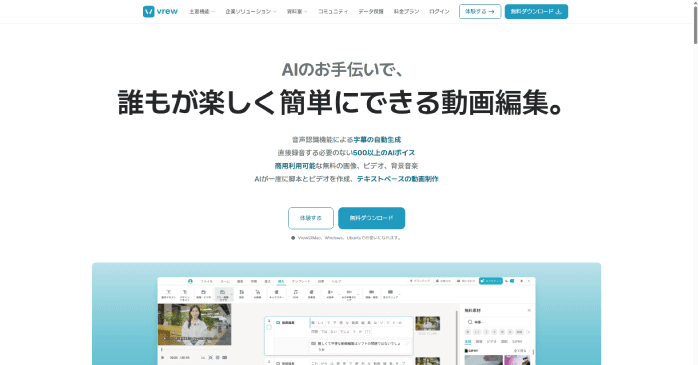Select the 挿入 tab in app preview
The image size is (698, 365).
coord(281,281)
